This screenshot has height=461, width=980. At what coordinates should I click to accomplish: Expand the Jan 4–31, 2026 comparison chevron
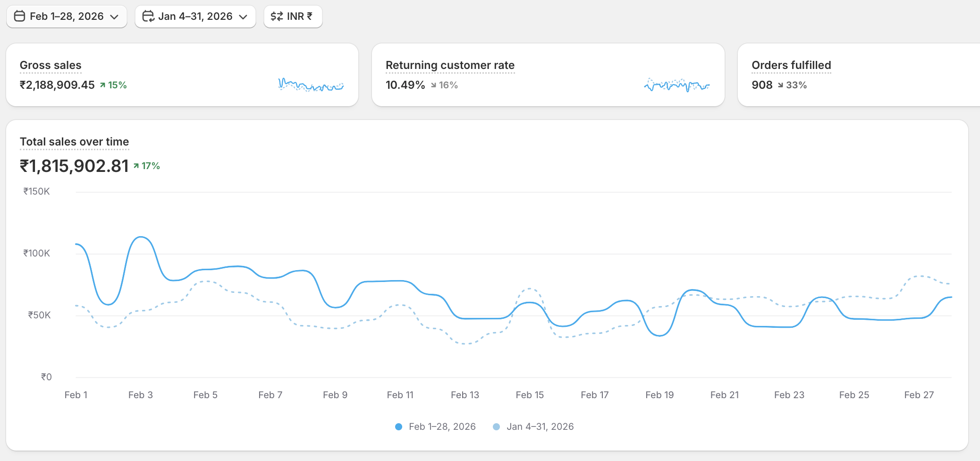[x=243, y=17]
